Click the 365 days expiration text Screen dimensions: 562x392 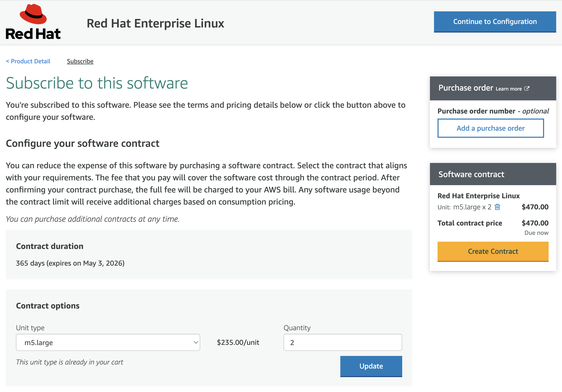(70, 263)
